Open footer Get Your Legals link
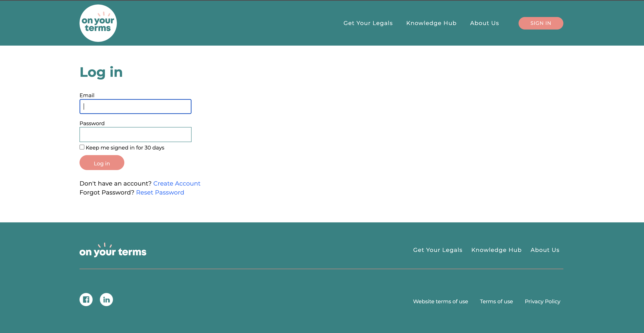The width and height of the screenshot is (644, 333). coord(438,250)
